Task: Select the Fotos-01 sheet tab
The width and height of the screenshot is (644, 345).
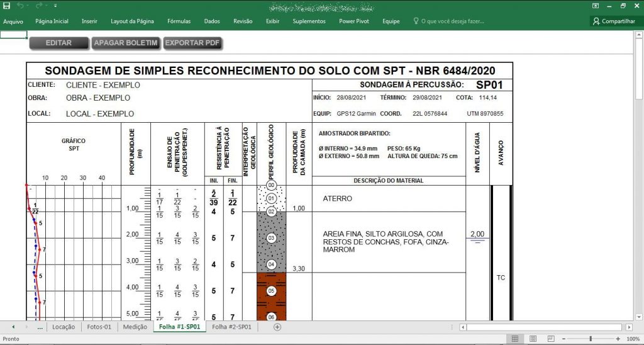Action: 99,327
